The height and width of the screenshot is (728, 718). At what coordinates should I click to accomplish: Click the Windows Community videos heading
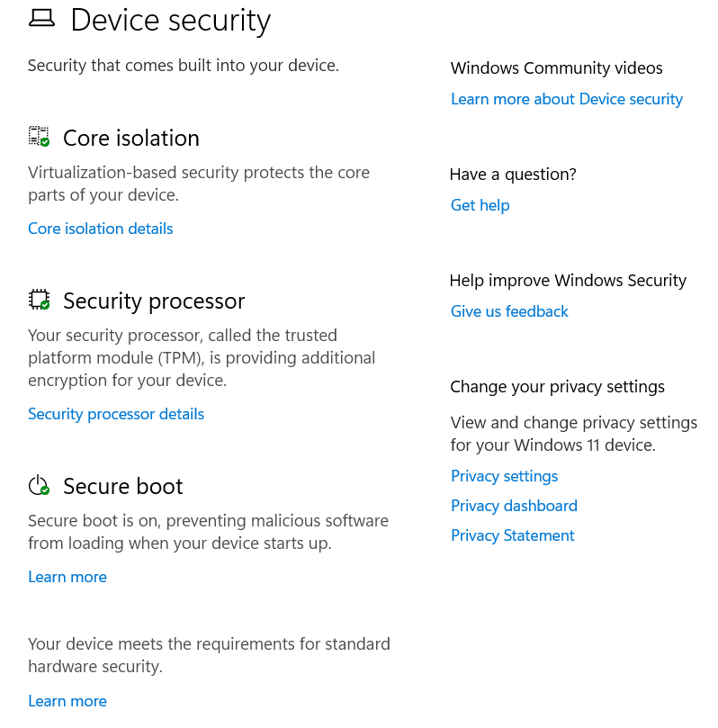557,68
